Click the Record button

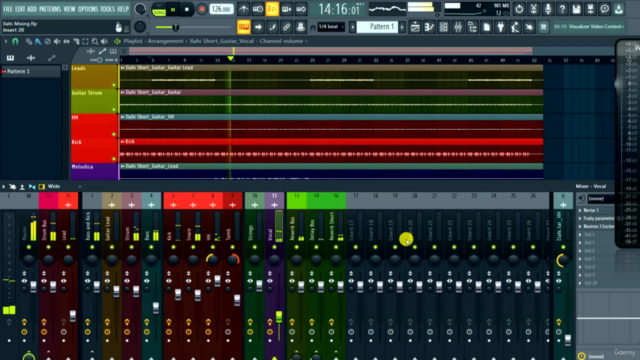(x=201, y=9)
